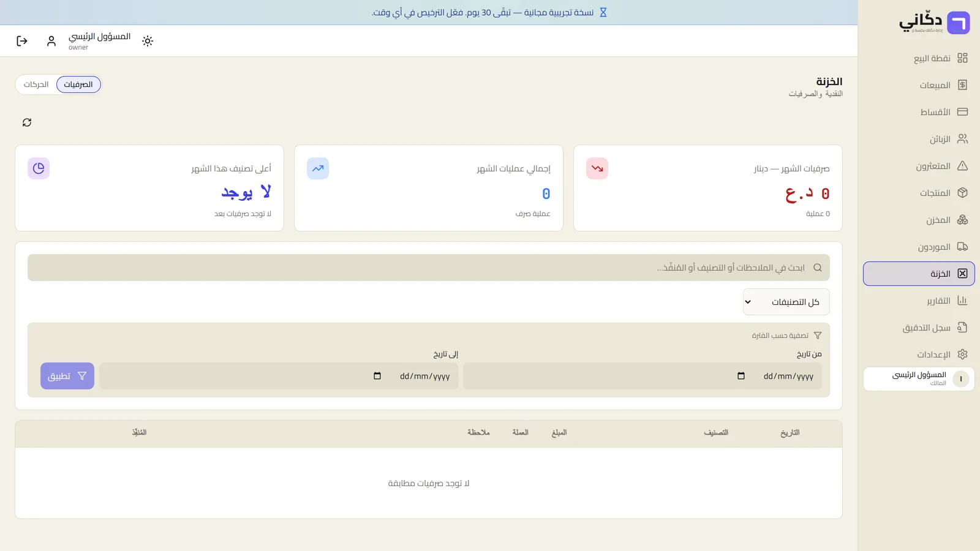Open the calendar picker for إلى تاريخ
The width and height of the screenshot is (980, 551).
tap(377, 376)
